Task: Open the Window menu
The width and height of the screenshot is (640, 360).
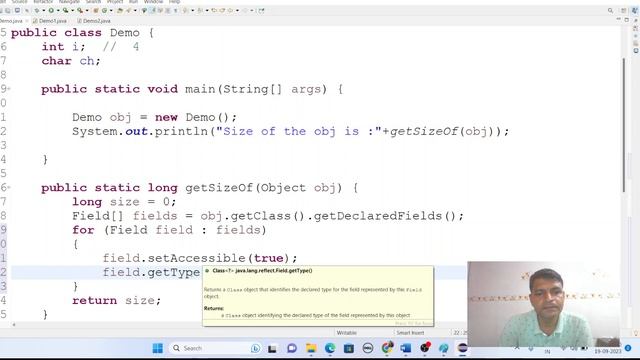Action: 153,2
